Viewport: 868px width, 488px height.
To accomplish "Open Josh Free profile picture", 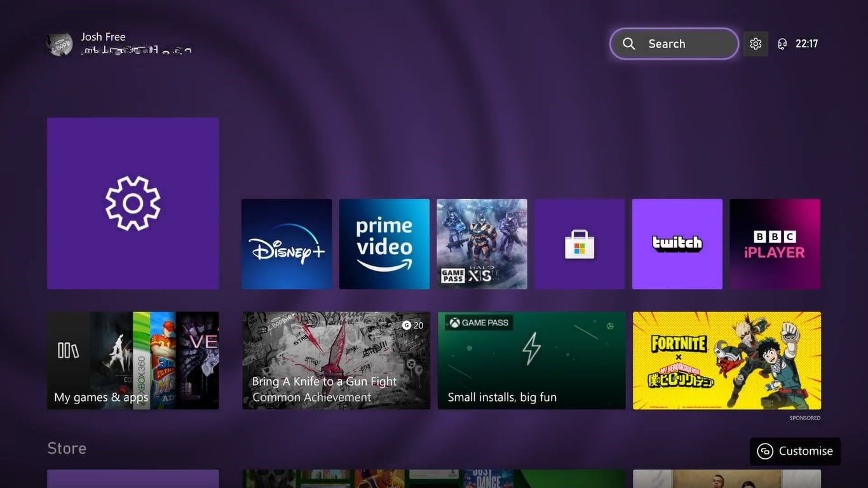I will [x=59, y=43].
